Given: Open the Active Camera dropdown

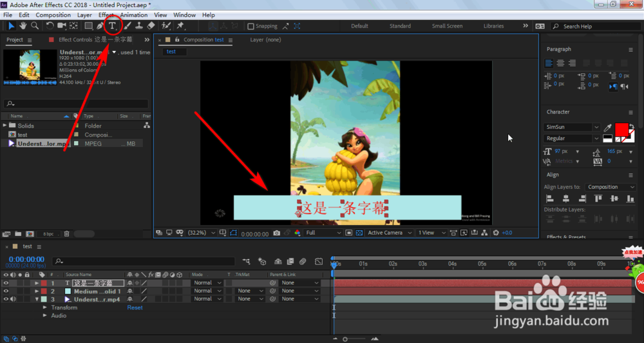Looking at the screenshot, I should click(390, 233).
